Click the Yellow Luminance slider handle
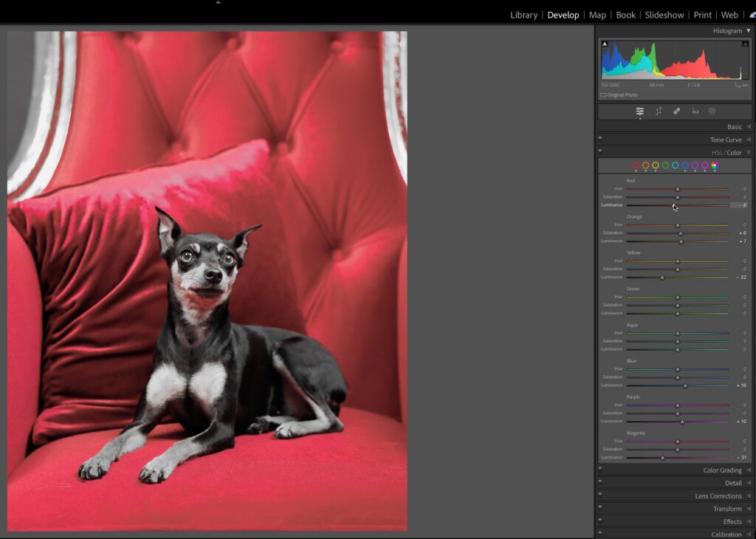Viewport: 756px width, 539px height. click(662, 278)
